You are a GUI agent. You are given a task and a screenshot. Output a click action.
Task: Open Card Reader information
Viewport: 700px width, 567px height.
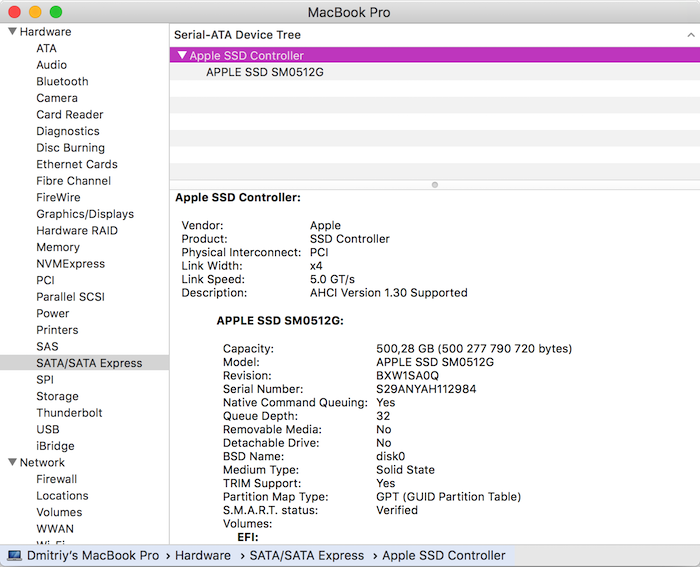click(x=70, y=114)
